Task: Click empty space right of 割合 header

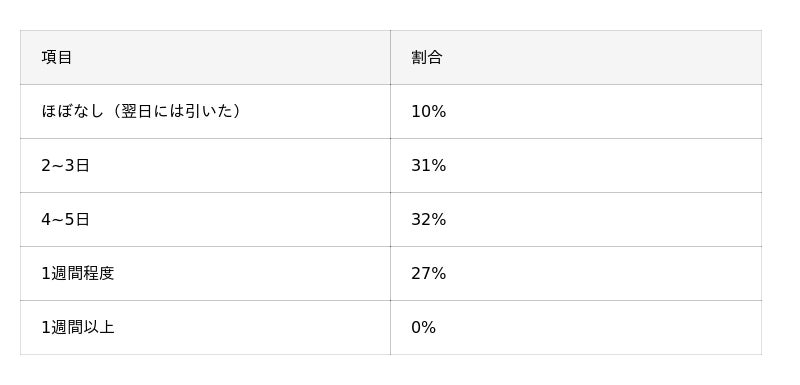Action: point(602,57)
